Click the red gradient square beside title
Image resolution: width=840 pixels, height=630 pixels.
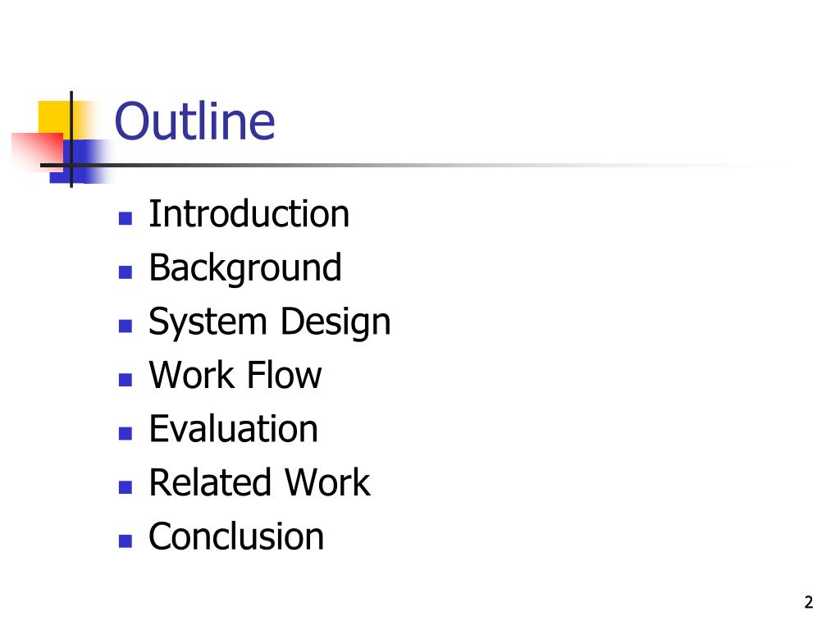click(38, 151)
